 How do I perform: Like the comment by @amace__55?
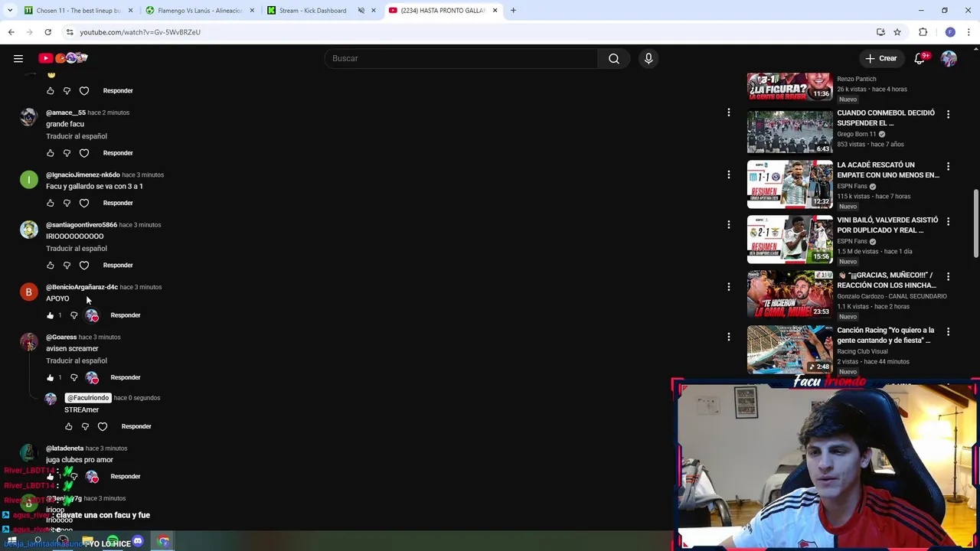pos(51,153)
